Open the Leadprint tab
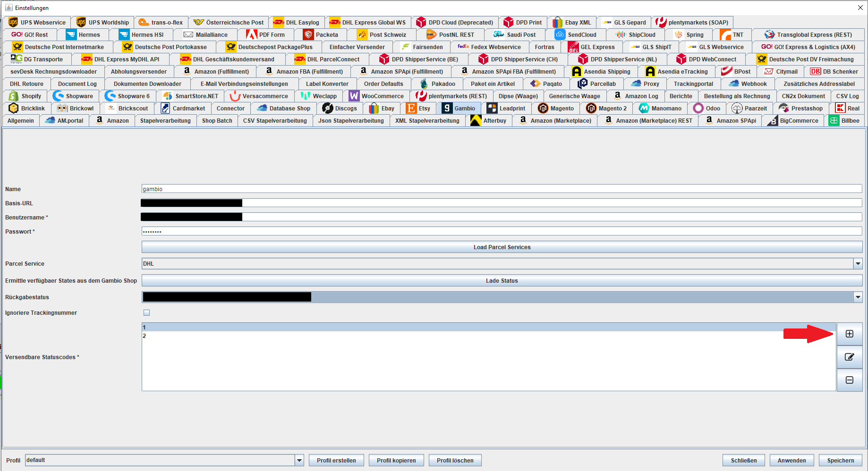This screenshot has height=471, width=868. coord(506,108)
